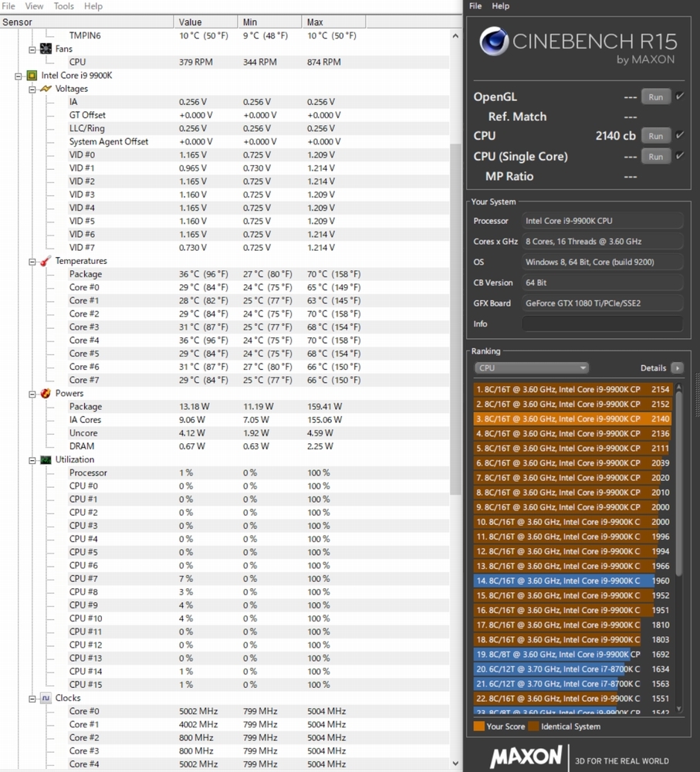The width and height of the screenshot is (700, 772).
Task: Open the Tools menu in sensor monitor
Action: coord(63,6)
